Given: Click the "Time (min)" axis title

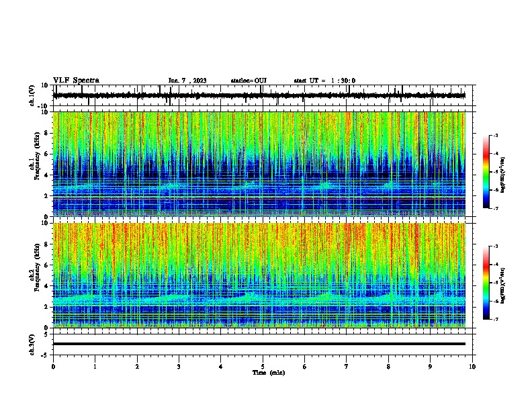Looking at the screenshot, I should [x=269, y=373].
